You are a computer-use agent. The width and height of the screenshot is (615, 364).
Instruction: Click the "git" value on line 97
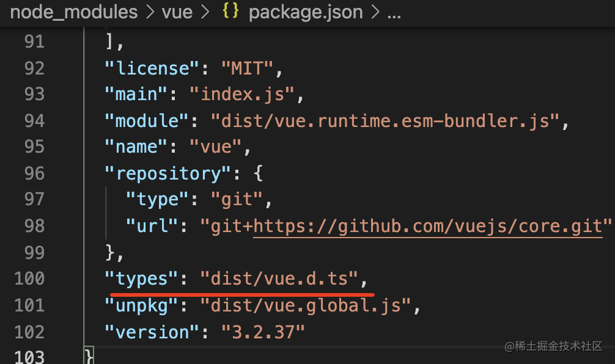pyautogui.click(x=237, y=200)
